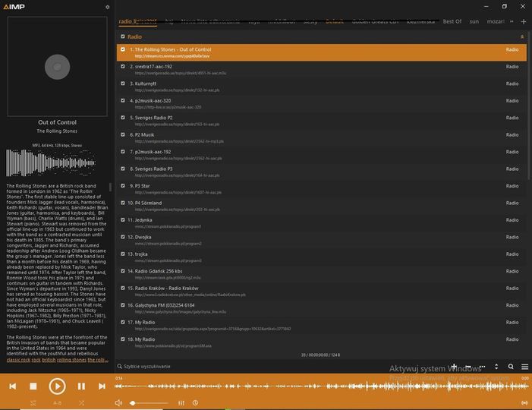Click the quick search field Szybkie wyszukiwanie
Screen dimensions: 532x410
147,367
